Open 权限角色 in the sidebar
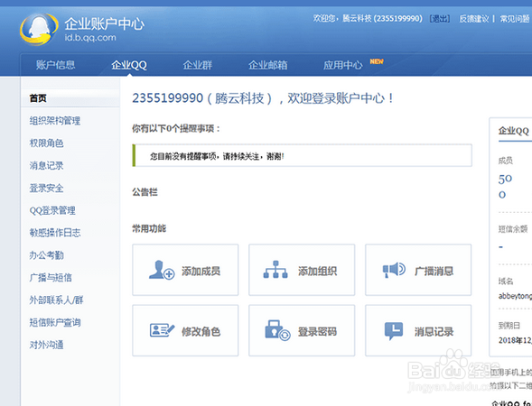The image size is (532, 406). pyautogui.click(x=46, y=143)
